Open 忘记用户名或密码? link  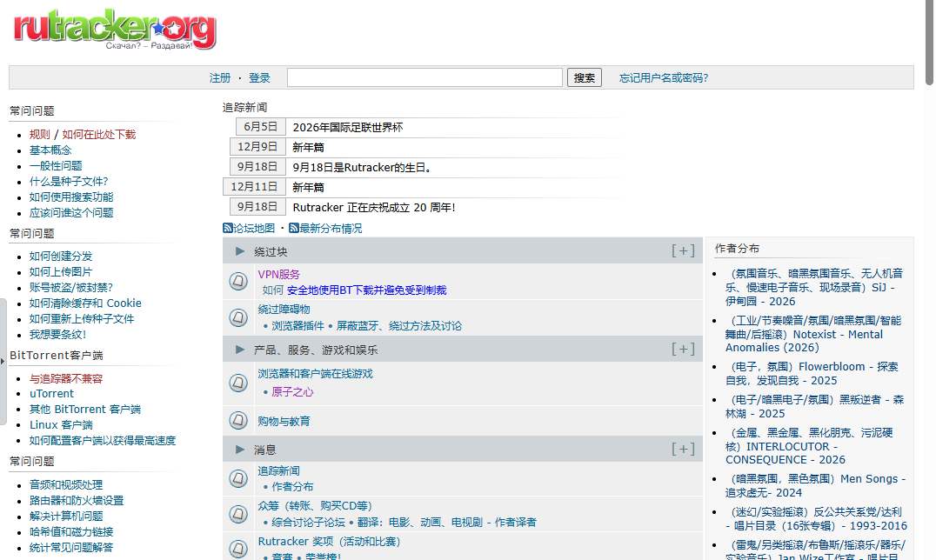tap(664, 77)
